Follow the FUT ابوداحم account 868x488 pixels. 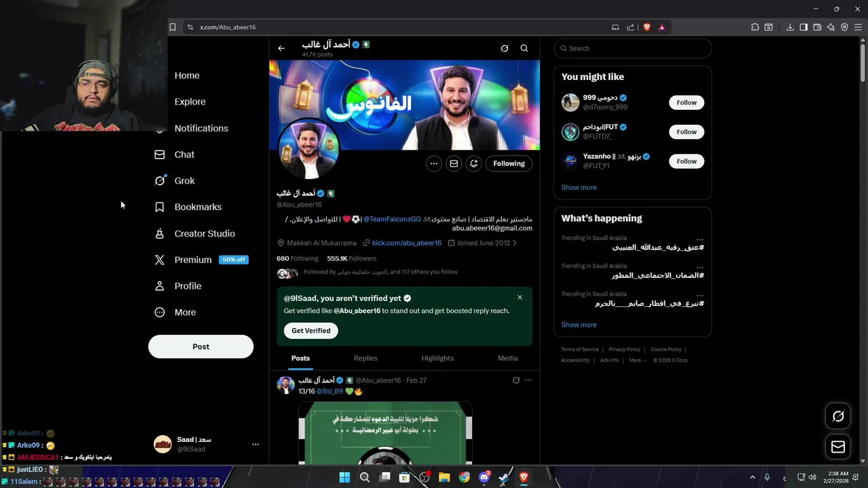(686, 131)
